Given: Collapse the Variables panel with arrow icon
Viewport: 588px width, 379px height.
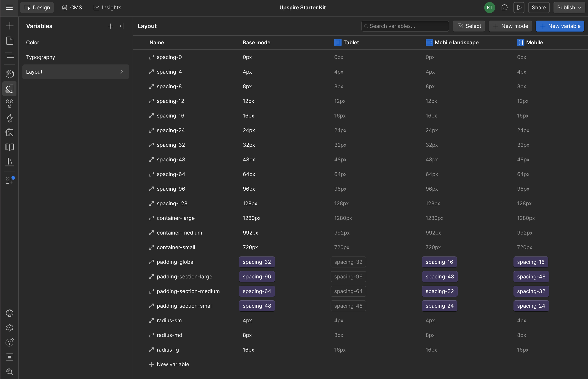Looking at the screenshot, I should pos(122,26).
